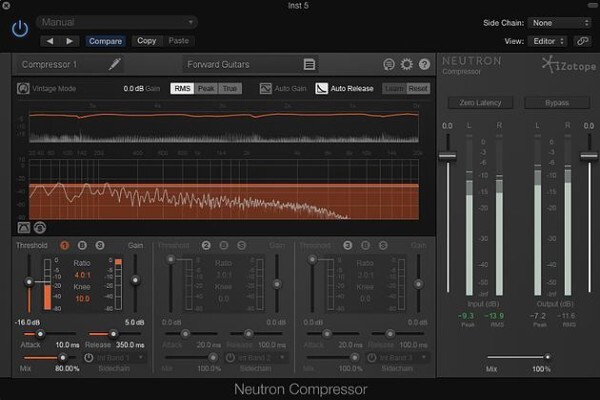Select RMS detection mode

182,88
